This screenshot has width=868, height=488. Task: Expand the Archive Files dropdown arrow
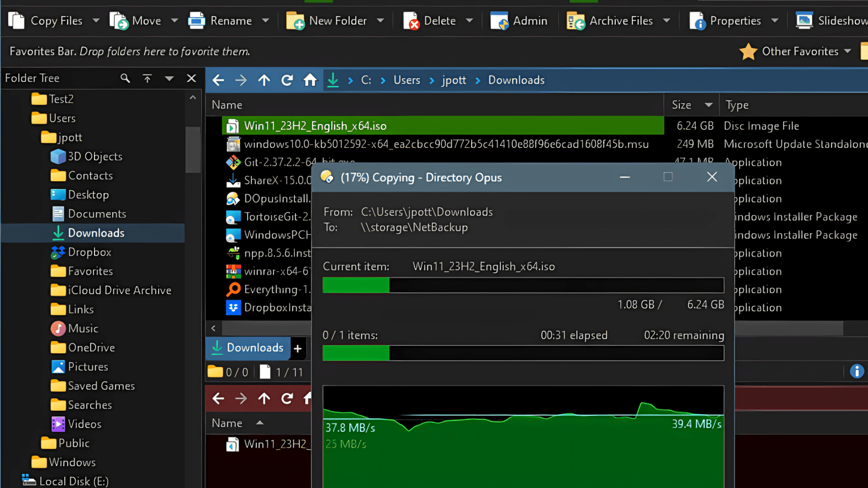click(x=667, y=21)
